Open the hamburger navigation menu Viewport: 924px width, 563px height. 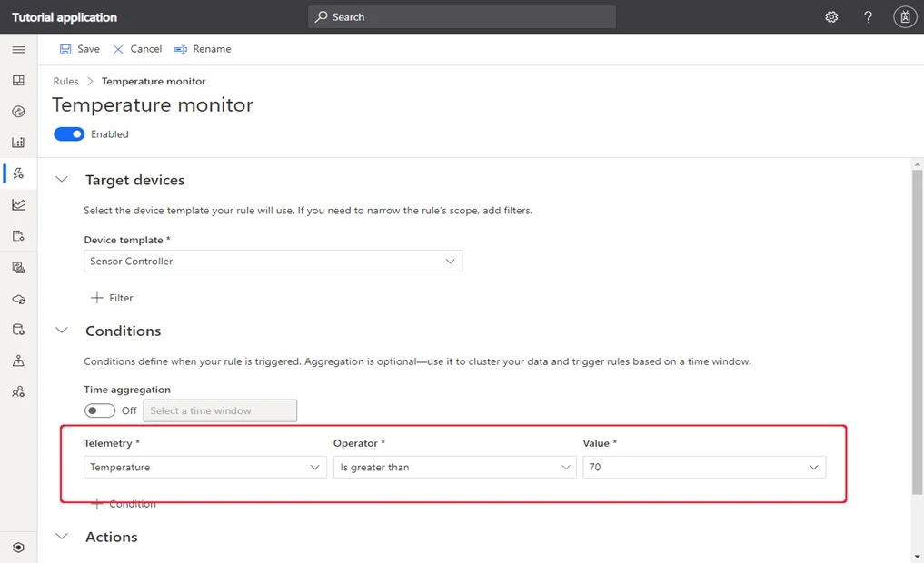(x=18, y=49)
